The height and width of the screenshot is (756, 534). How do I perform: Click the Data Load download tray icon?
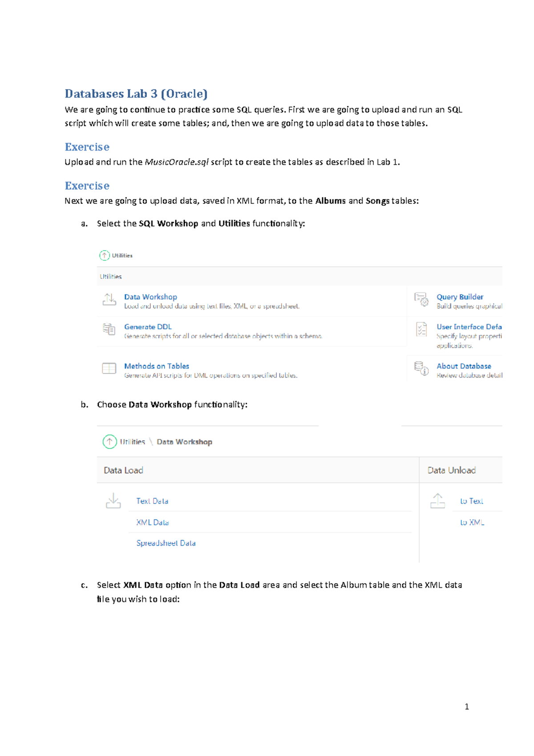click(x=113, y=500)
